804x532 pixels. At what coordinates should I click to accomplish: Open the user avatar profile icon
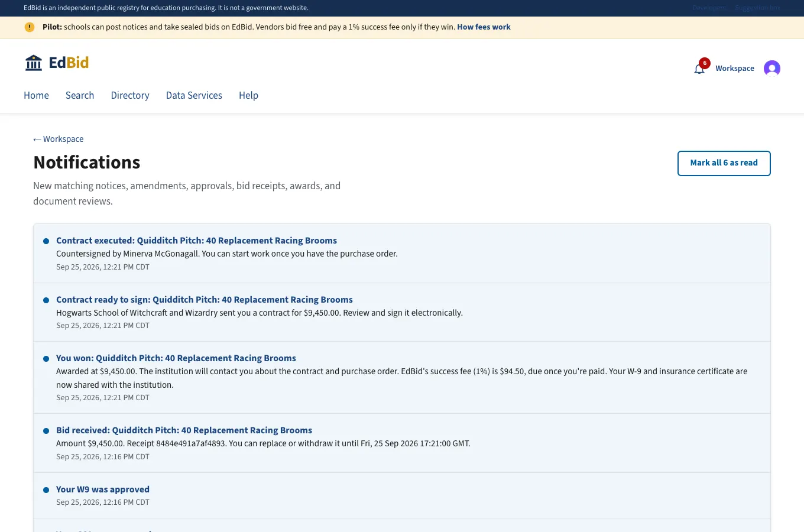(772, 69)
